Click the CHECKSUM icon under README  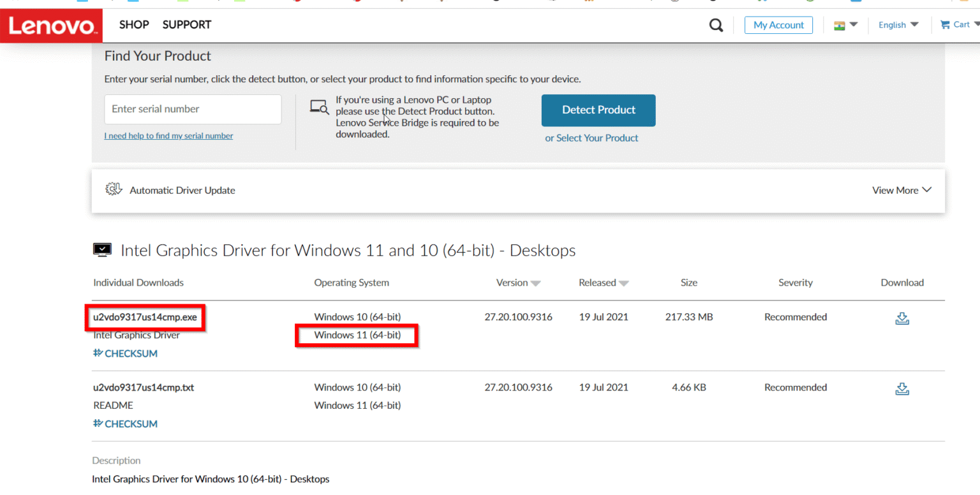(96, 423)
